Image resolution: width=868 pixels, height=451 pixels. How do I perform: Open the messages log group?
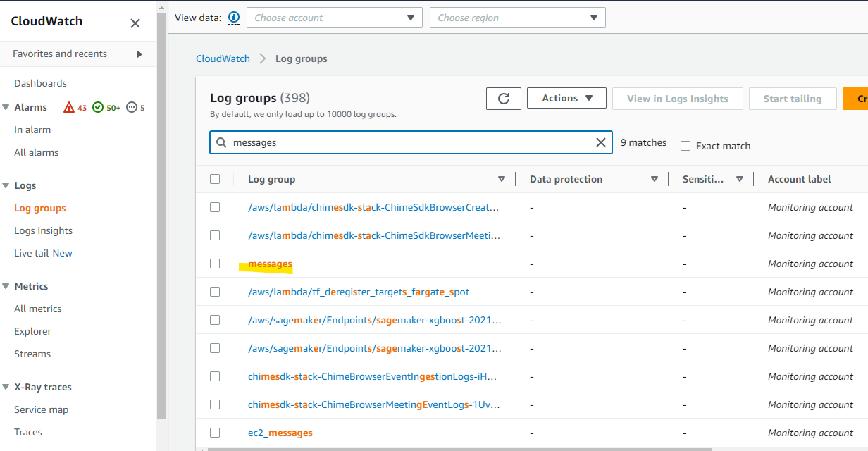click(270, 264)
